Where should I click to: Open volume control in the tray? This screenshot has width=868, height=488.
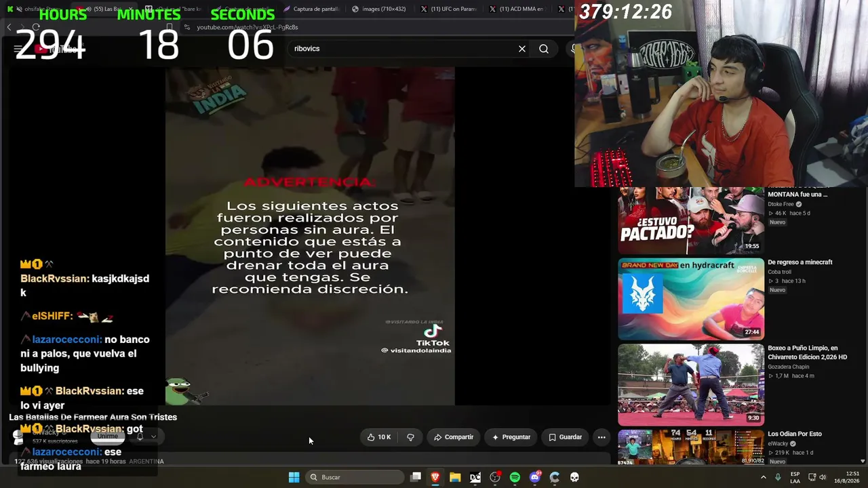coord(823,477)
